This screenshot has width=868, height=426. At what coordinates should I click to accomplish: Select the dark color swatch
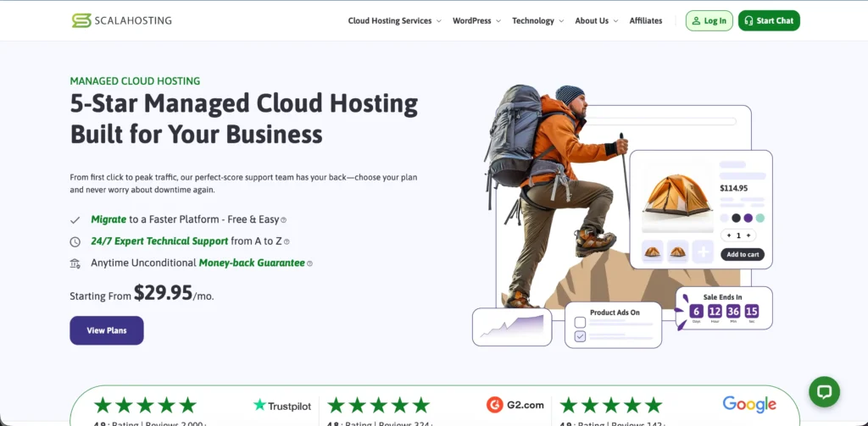coord(736,218)
